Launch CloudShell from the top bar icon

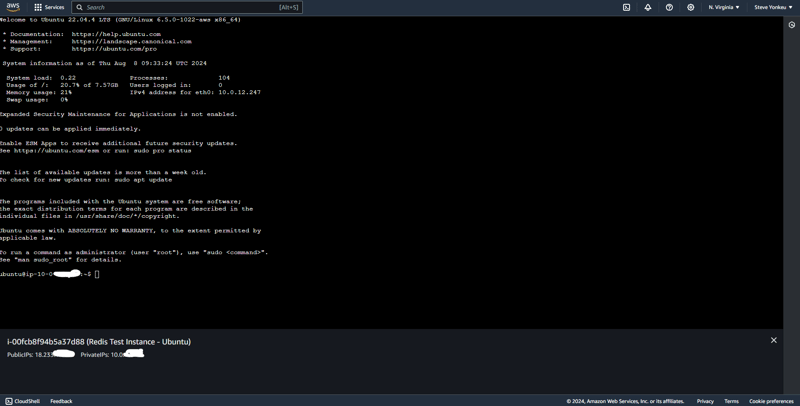point(627,7)
